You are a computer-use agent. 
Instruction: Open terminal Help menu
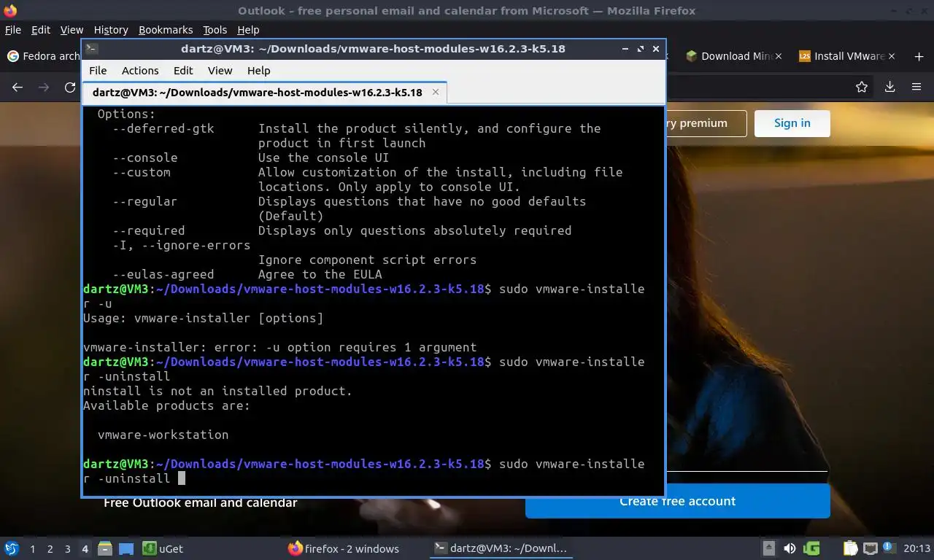click(258, 71)
